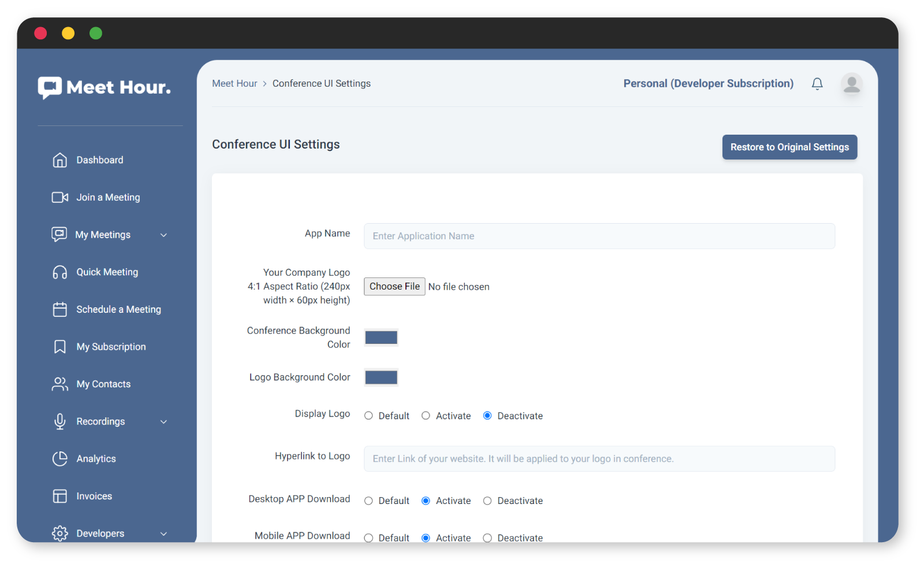Image resolution: width=924 pixels, height=578 pixels.
Task: Select Activate for Display Logo
Action: click(x=426, y=415)
